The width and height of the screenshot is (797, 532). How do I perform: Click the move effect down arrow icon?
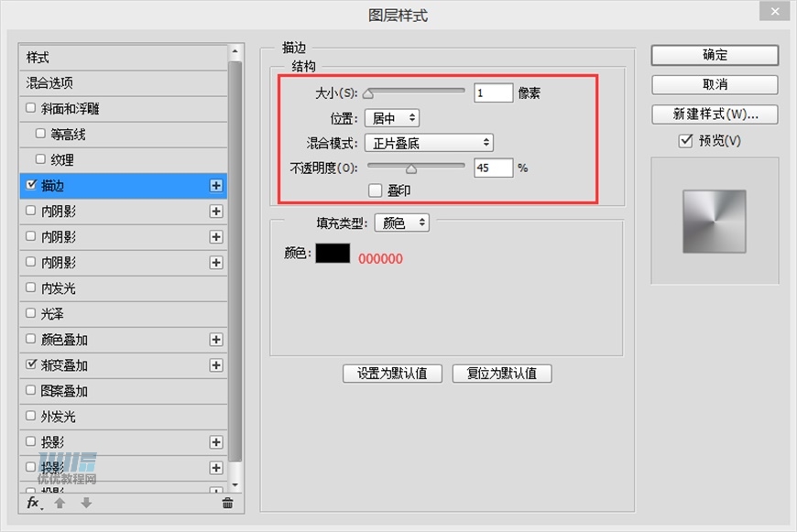(x=85, y=504)
